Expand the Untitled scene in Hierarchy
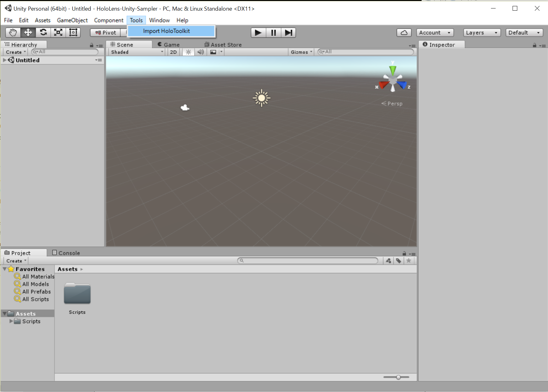 (4, 60)
